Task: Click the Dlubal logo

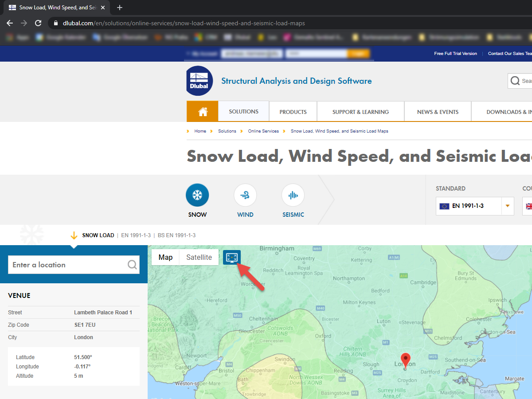Action: pyautogui.click(x=199, y=81)
